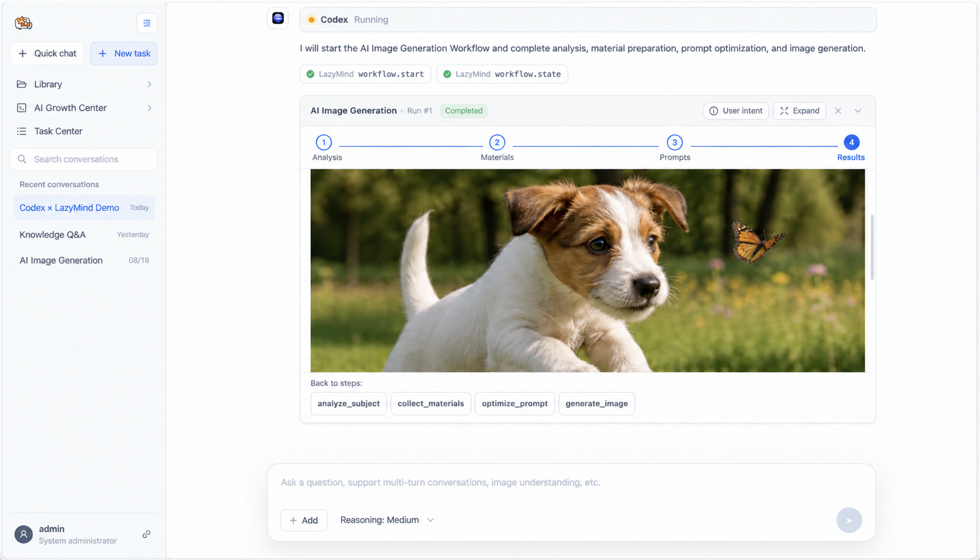The height and width of the screenshot is (560, 980).
Task: Expand the AI Growth Center chevron
Action: pos(149,108)
